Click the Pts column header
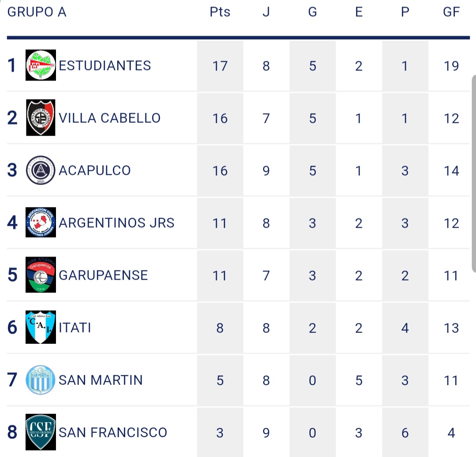 pyautogui.click(x=220, y=12)
